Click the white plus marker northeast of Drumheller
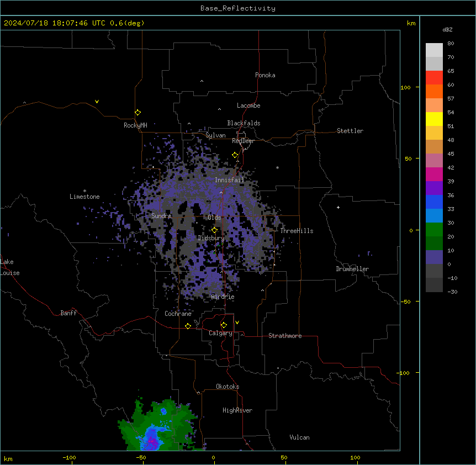Screen dimensions: 476x465 [x=338, y=207]
